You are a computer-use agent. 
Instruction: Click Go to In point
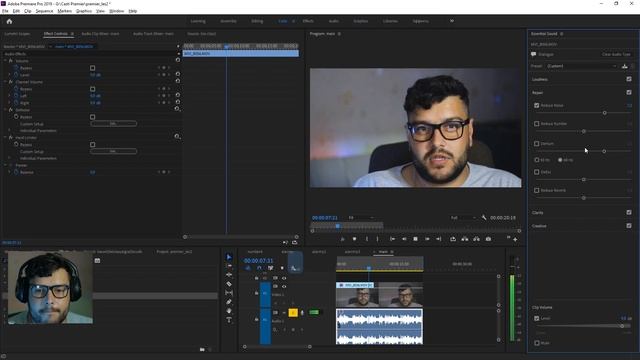coord(392,239)
